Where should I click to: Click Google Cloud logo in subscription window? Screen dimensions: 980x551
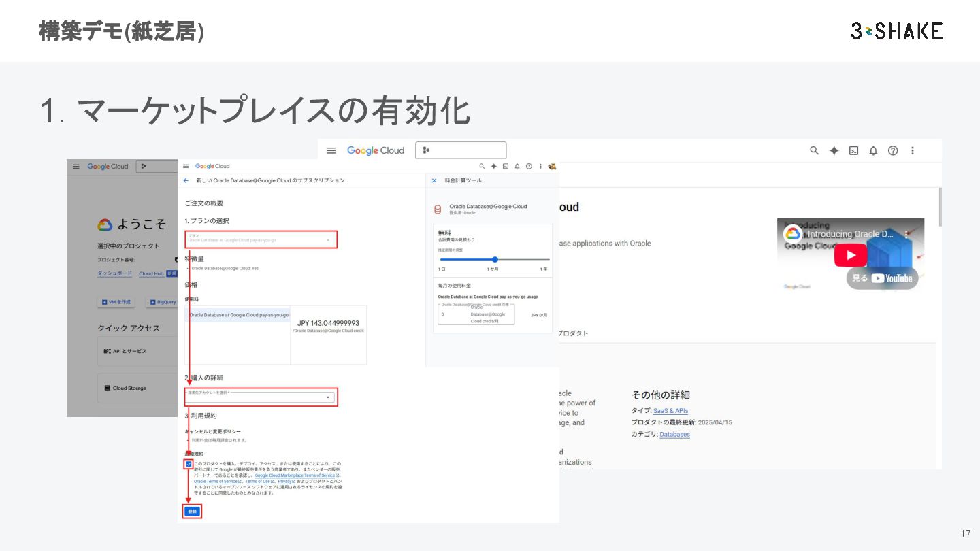(212, 166)
